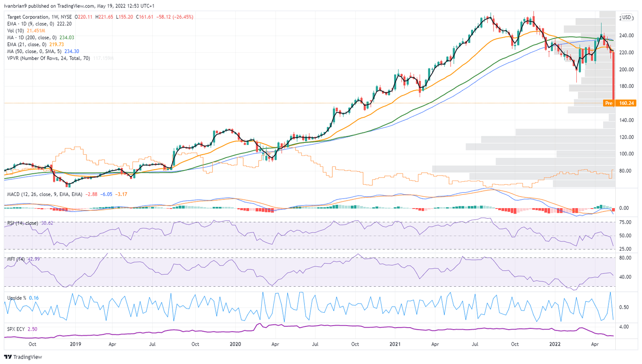The image size is (642, 364).
Task: Select the MA 1D 200 close legend
Action: pyautogui.click(x=31, y=38)
